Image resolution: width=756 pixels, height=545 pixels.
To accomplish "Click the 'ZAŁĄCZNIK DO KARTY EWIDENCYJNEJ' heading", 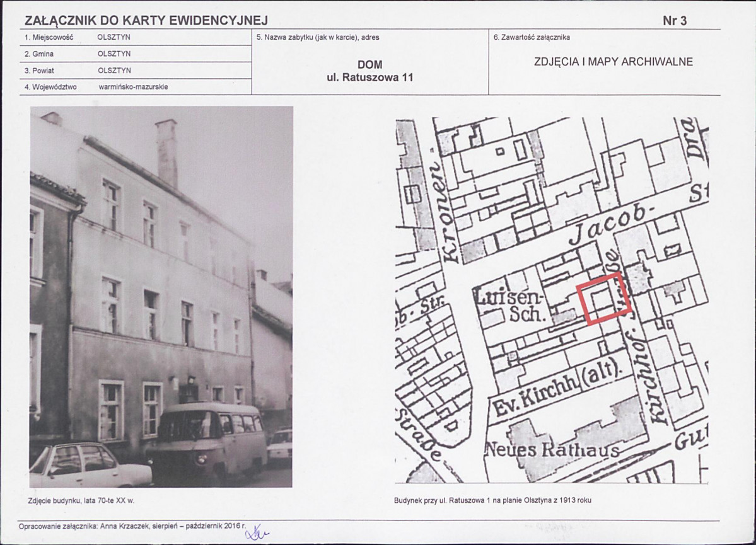I will click(146, 21).
